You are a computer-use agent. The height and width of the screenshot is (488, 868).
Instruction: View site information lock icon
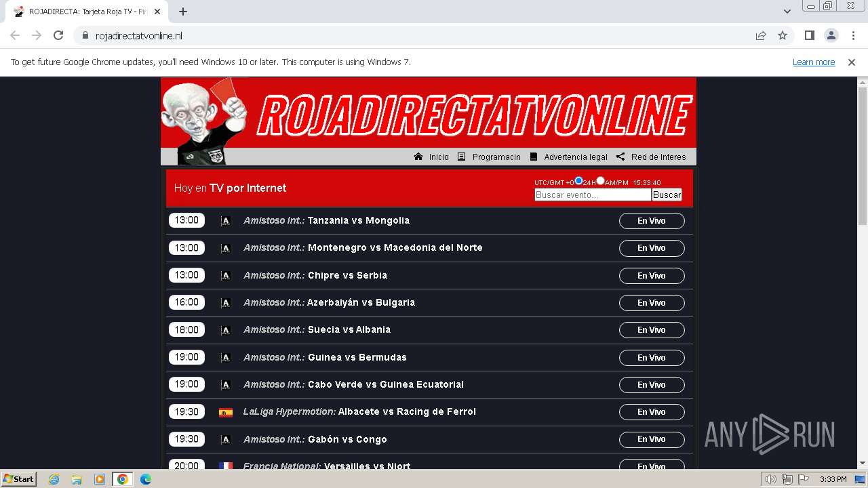pyautogui.click(x=85, y=35)
